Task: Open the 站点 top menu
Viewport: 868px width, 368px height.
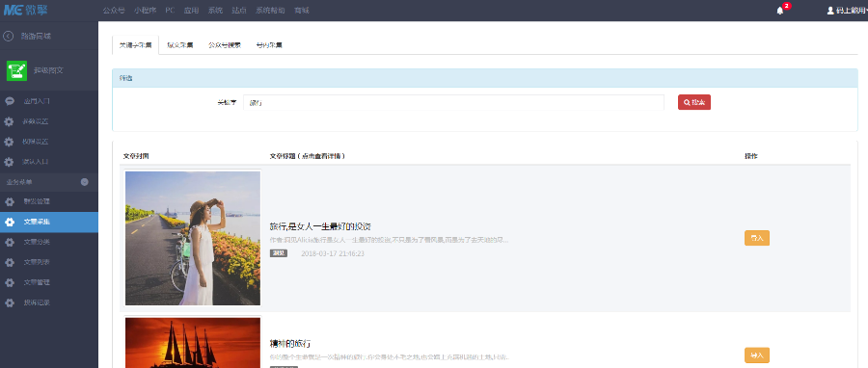Action: pos(239,10)
